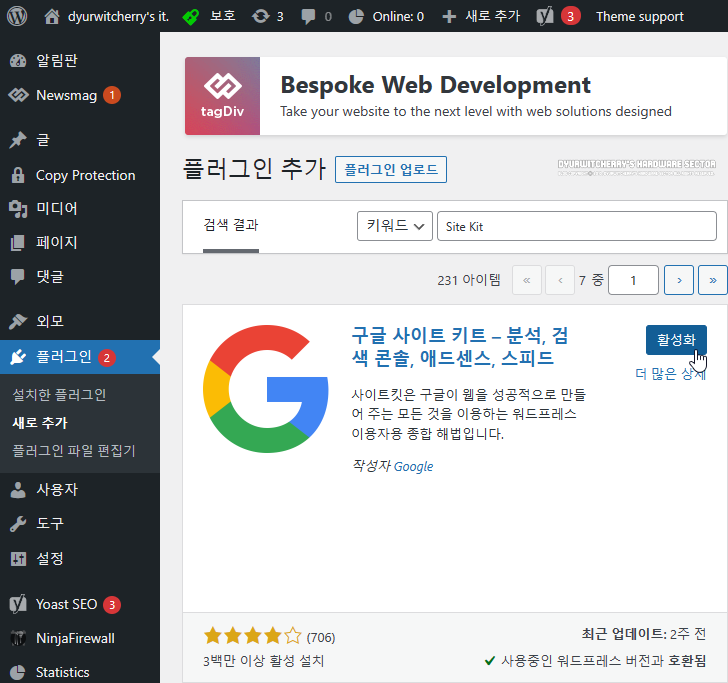Click the 알림판 dashboard icon
Screen dimensions: 728x683
tap(18, 61)
